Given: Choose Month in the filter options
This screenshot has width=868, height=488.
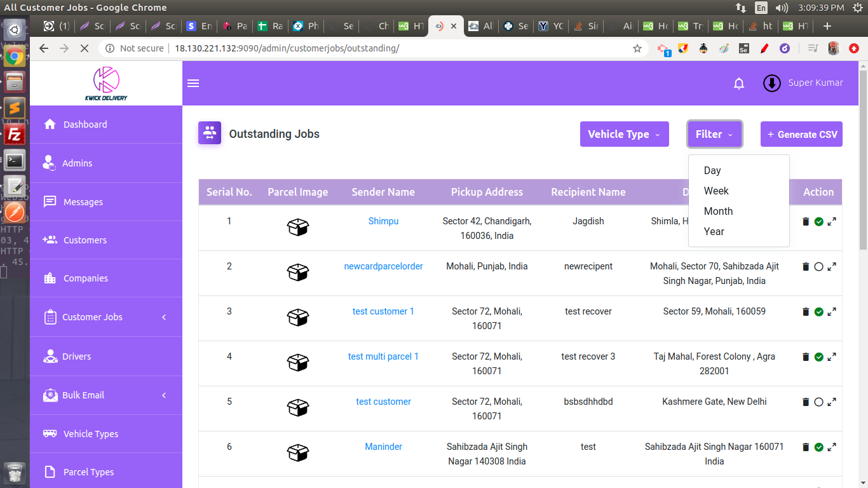Looking at the screenshot, I should (718, 211).
